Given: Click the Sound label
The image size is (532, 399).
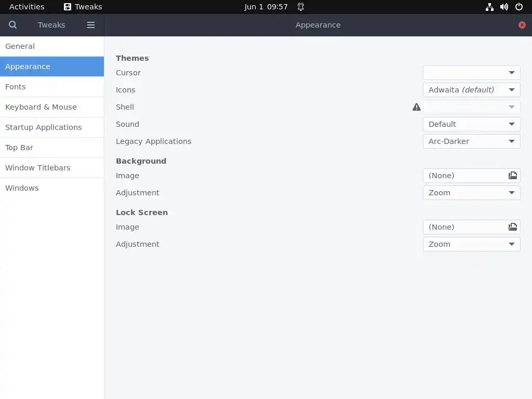Looking at the screenshot, I should (128, 124).
